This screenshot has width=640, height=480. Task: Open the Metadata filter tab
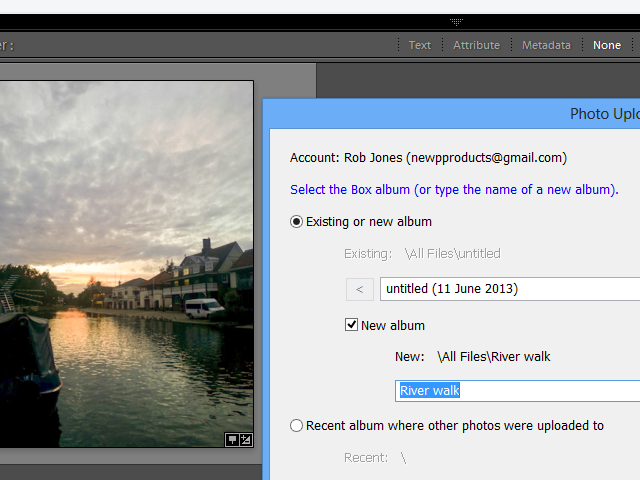click(546, 45)
